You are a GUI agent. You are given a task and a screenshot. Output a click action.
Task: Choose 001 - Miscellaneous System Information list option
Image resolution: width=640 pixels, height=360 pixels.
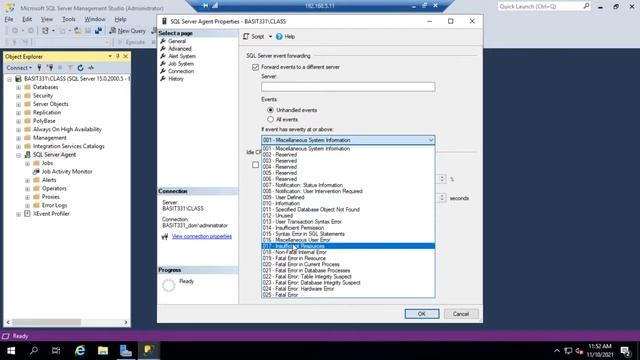348,149
